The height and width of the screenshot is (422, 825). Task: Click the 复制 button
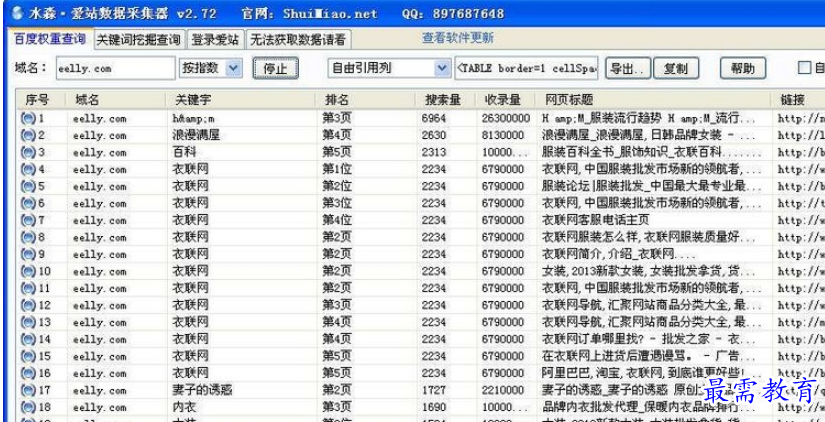676,68
